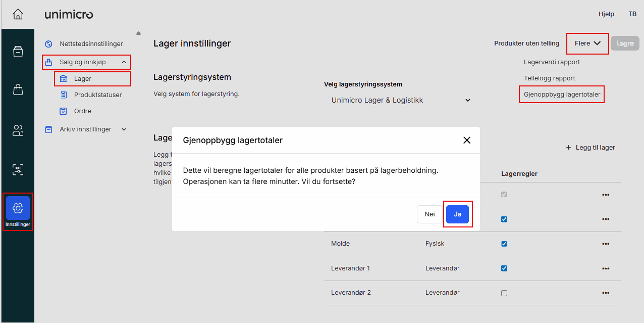Confirm the dialog by clicking Ja
The width and height of the screenshot is (644, 323).
pos(457,214)
